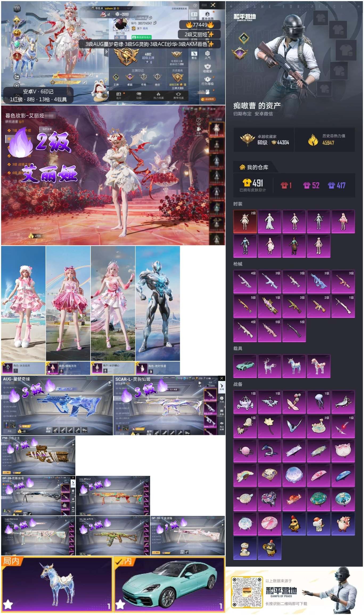Select the teal sports car in 载具

pyautogui.click(x=245, y=366)
